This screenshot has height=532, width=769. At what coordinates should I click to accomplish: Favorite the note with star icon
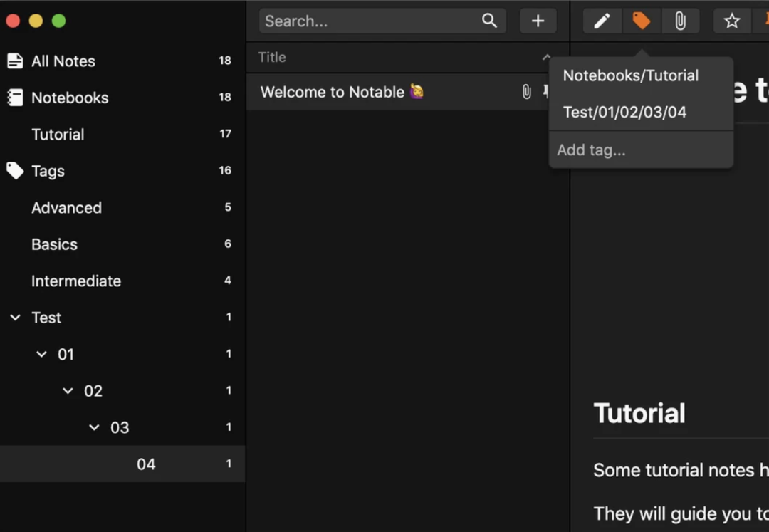click(x=732, y=21)
